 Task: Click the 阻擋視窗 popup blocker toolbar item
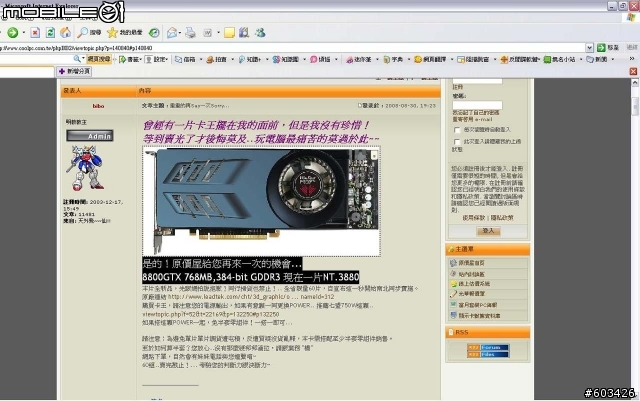473,60
